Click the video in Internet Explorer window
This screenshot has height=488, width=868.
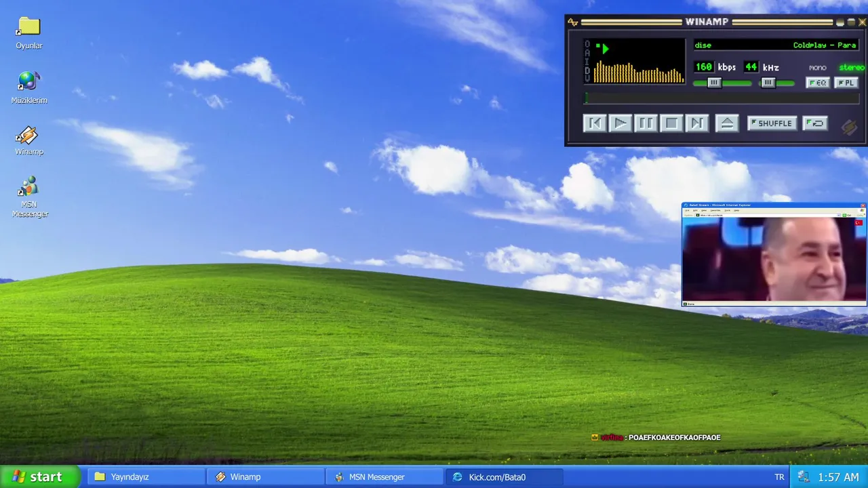pos(774,260)
